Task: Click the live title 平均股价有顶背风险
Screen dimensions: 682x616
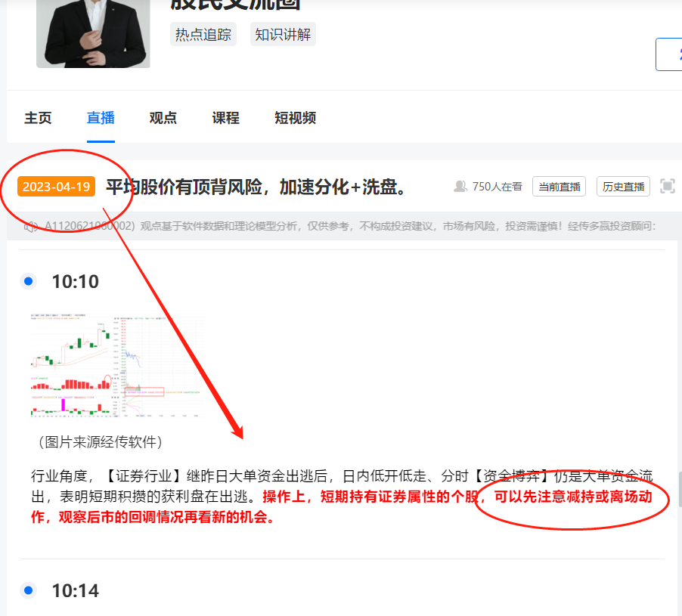Action: [184, 187]
